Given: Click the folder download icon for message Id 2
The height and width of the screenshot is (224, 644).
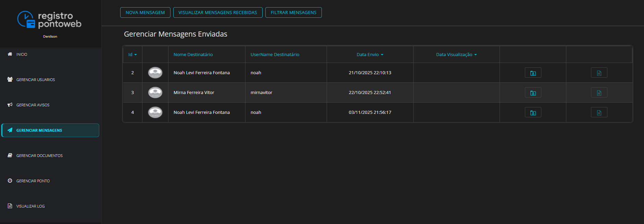Looking at the screenshot, I should 533,73.
